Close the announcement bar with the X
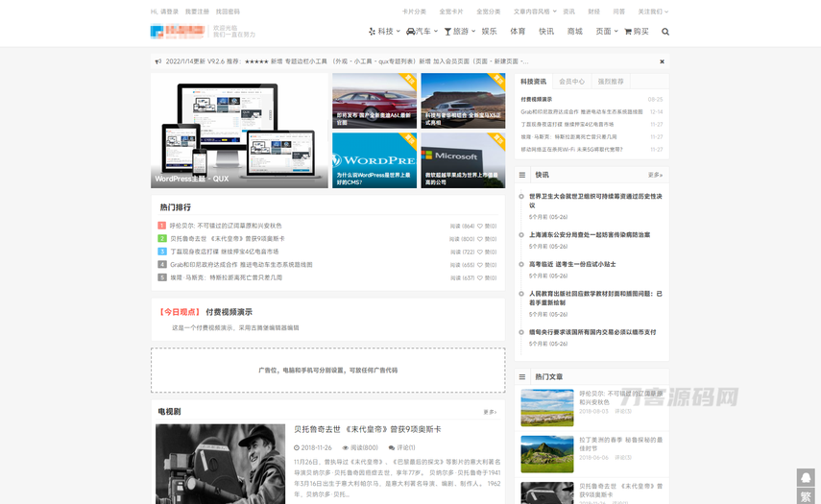Screen dimensions: 821x504 (662, 61)
